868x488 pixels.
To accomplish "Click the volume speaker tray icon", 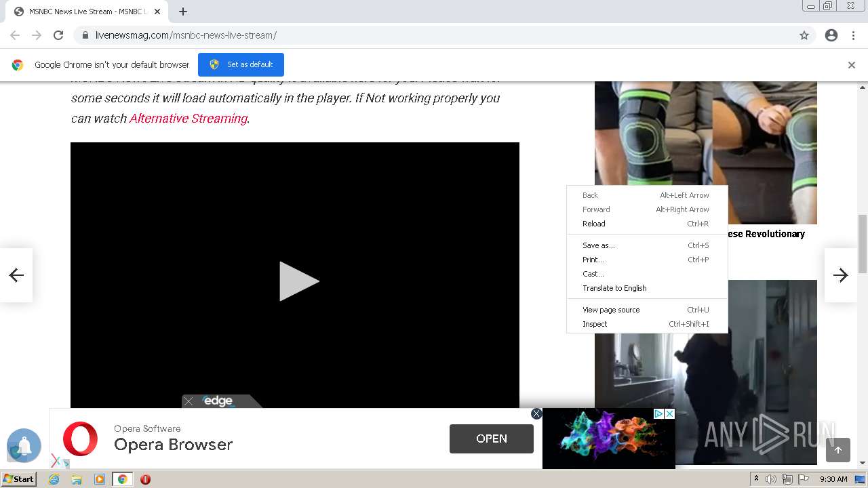I will click(x=771, y=479).
